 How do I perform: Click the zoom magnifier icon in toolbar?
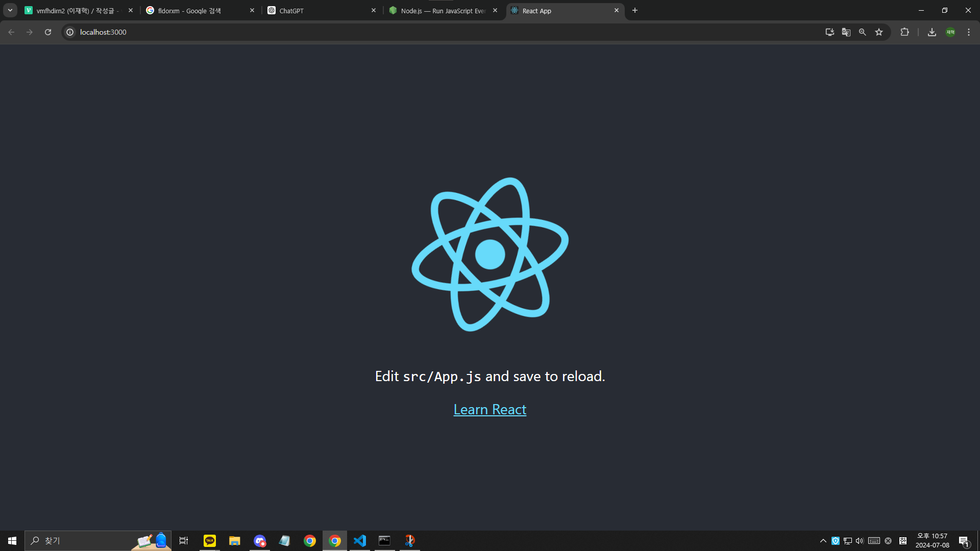point(862,32)
